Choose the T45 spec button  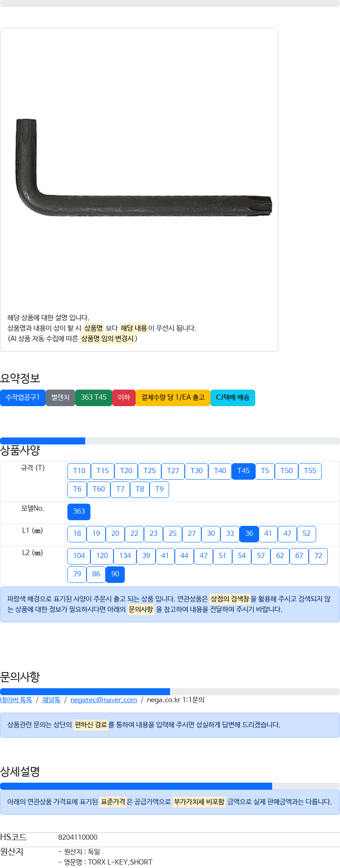243,471
